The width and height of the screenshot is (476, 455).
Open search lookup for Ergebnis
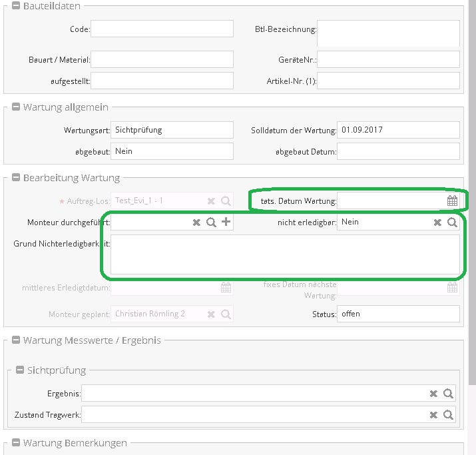[448, 394]
